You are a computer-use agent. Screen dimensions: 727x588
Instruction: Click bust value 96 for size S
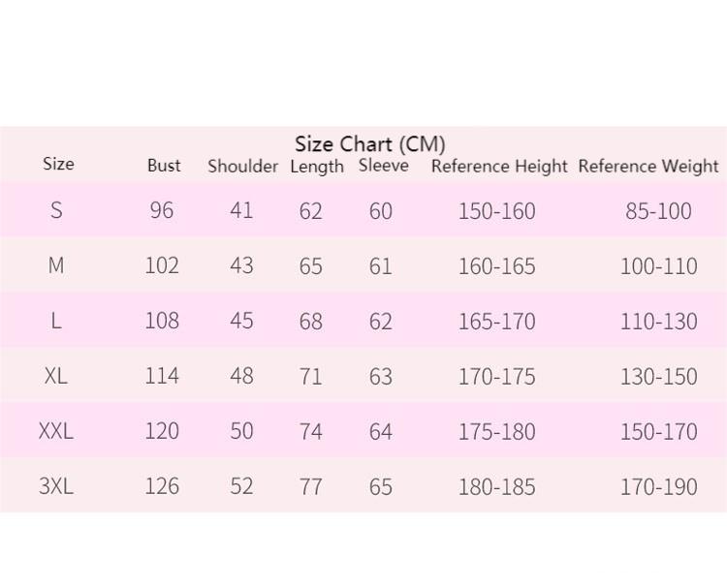[x=162, y=210]
